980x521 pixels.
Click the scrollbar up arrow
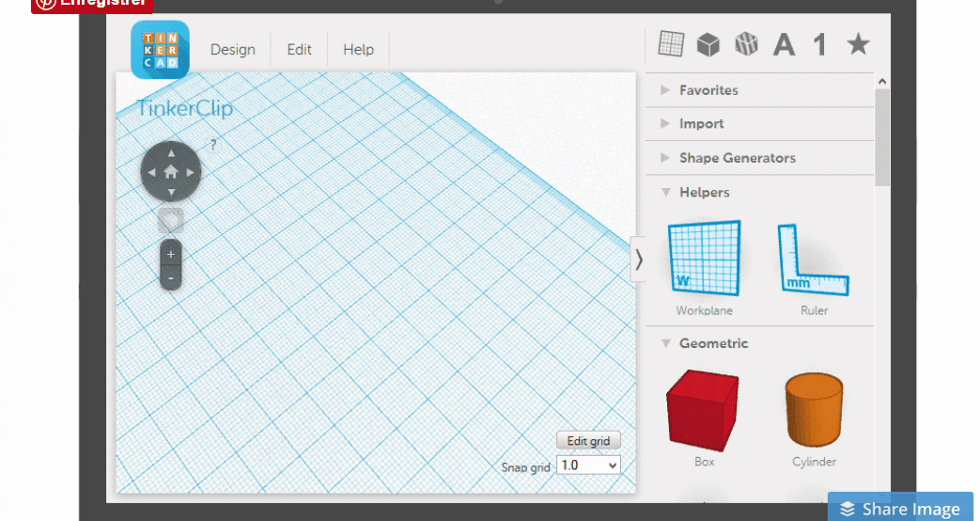coord(882,81)
